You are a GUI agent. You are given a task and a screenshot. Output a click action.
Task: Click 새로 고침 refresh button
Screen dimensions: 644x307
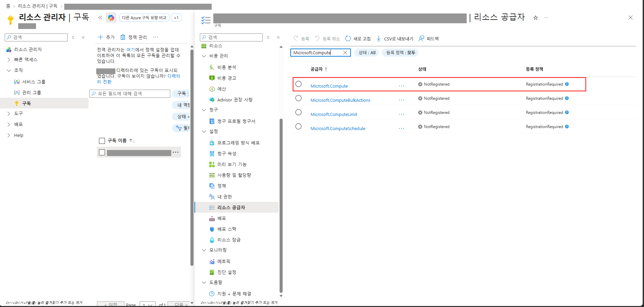click(x=358, y=39)
